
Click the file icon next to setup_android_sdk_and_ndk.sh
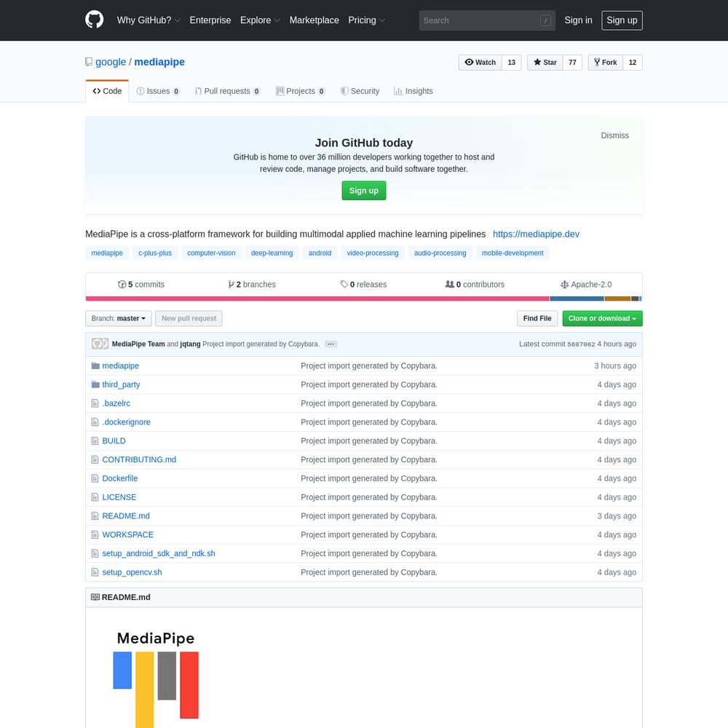[95, 553]
